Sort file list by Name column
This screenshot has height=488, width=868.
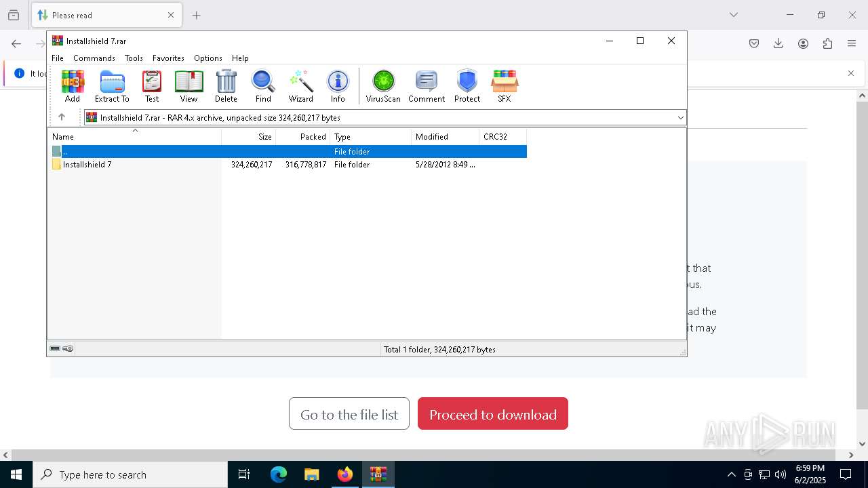click(134, 137)
